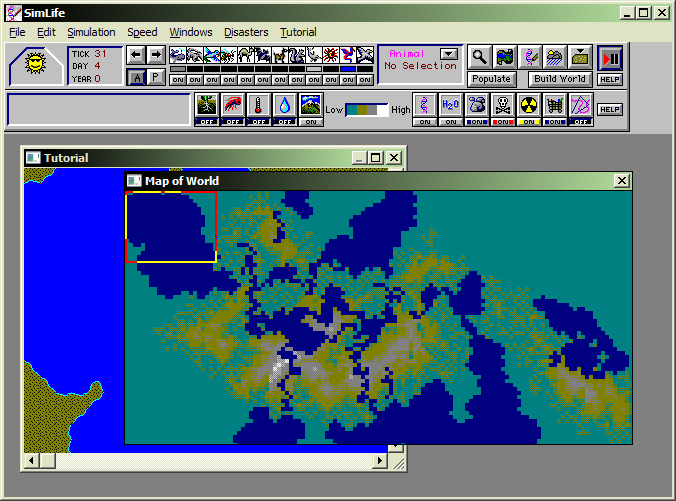Toggle the OFF switch under the roots icon
Screen dimensions: 676x501
coord(207,122)
